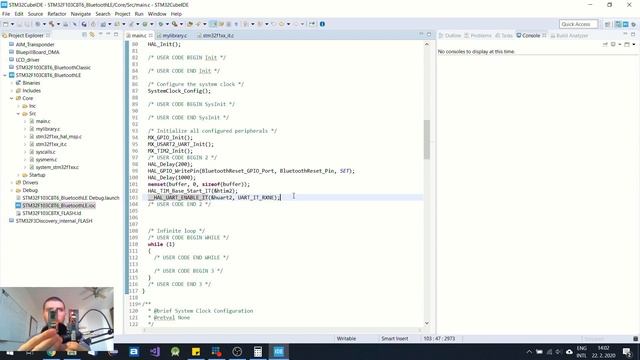Image resolution: width=640 pixels, height=360 pixels.
Task: Open Visual Studio from the taskbar
Action: pos(155,351)
